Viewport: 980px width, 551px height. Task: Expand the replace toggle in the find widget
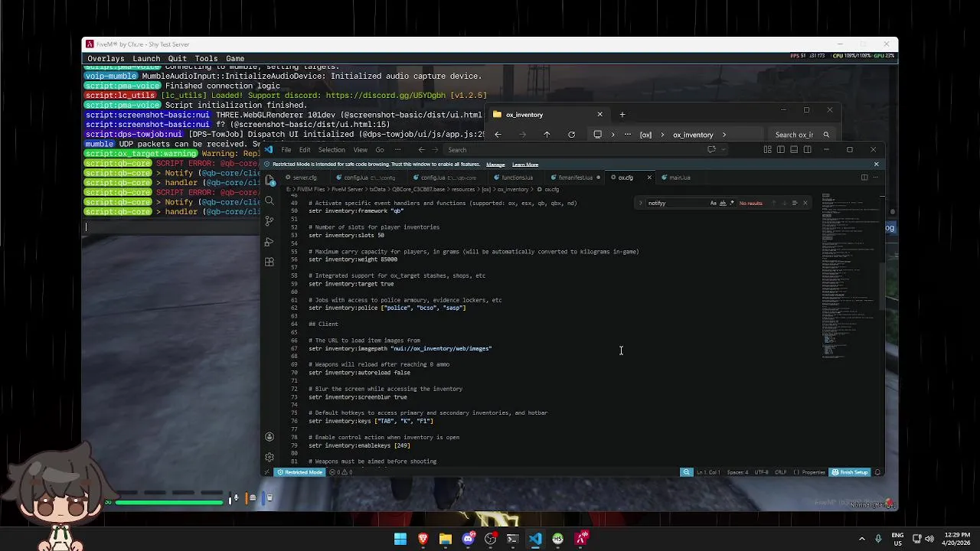[x=641, y=203]
